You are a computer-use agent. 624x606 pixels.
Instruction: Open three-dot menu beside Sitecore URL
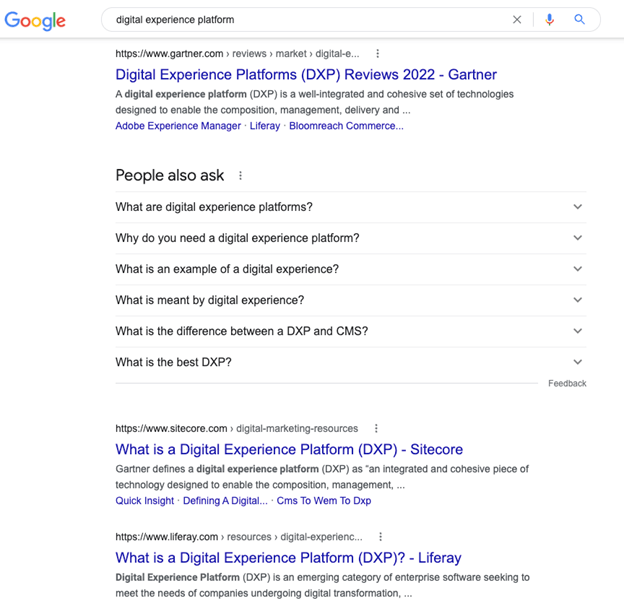point(376,429)
